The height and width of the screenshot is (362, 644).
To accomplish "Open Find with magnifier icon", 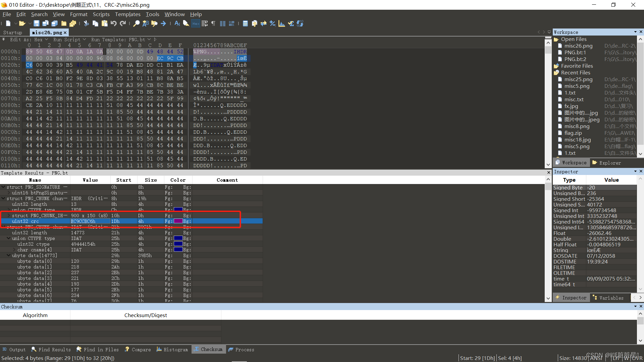I will (136, 23).
